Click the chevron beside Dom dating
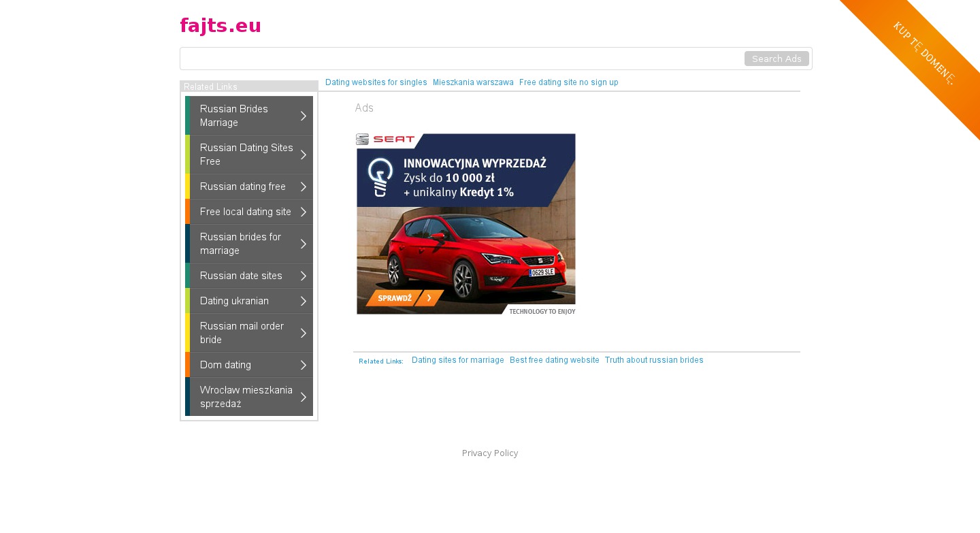Screen dimensions: 980x533 304,365
